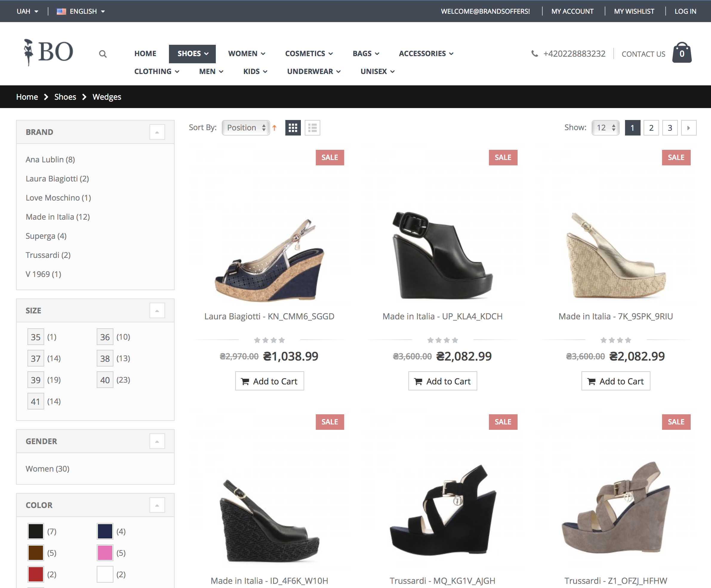Open the Kids menu
The image size is (711, 588).
coord(255,71)
